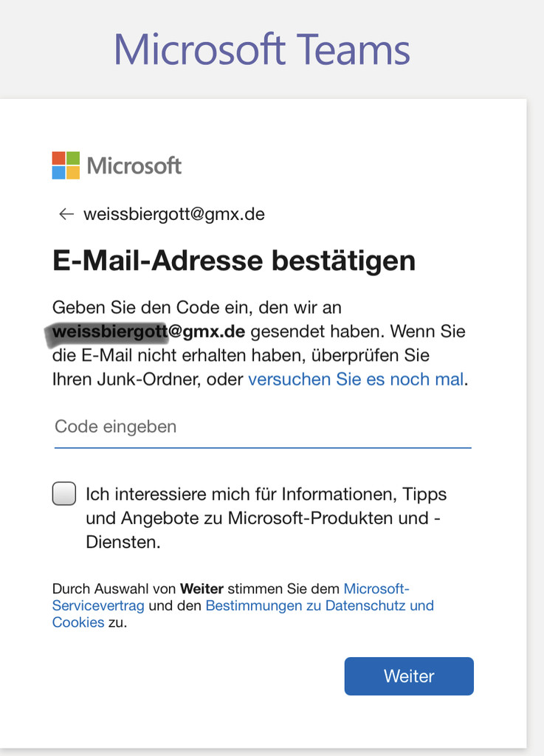Screen dimensions: 544x756
Task: Click the red square of Microsoft logo
Action: [x=59, y=158]
